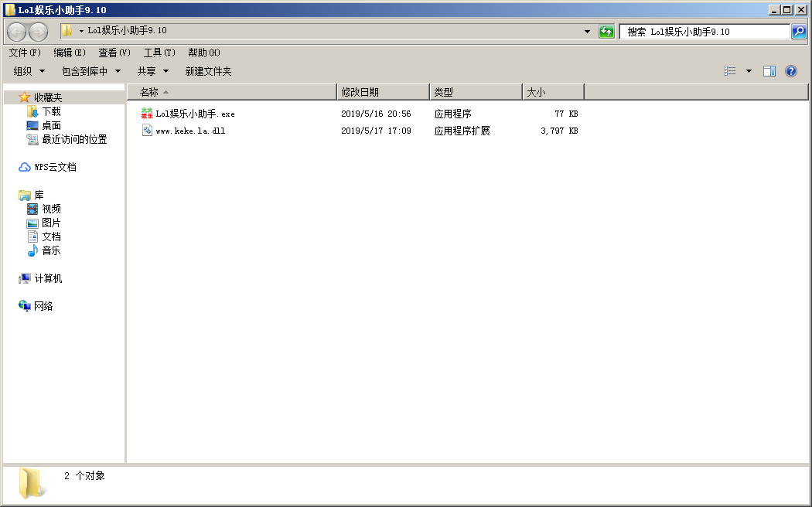Screen dimensions: 812x507
Task: Click the Lol娱乐小助手9.10 address breadcrumb
Action: 127,30
